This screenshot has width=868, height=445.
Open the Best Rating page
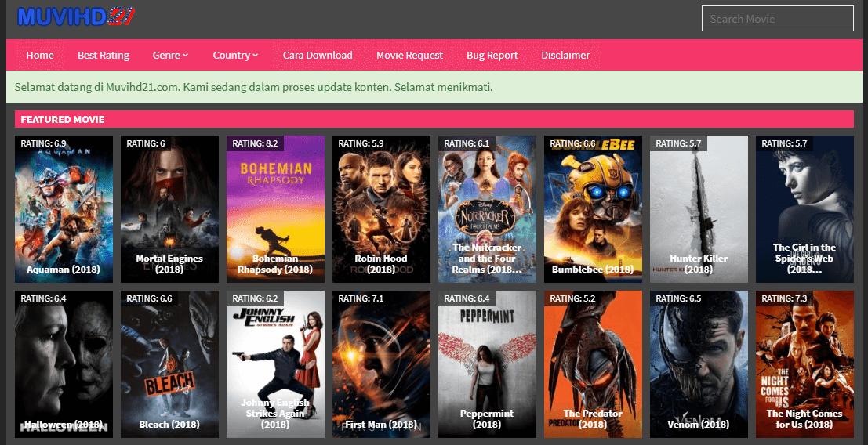(x=104, y=56)
